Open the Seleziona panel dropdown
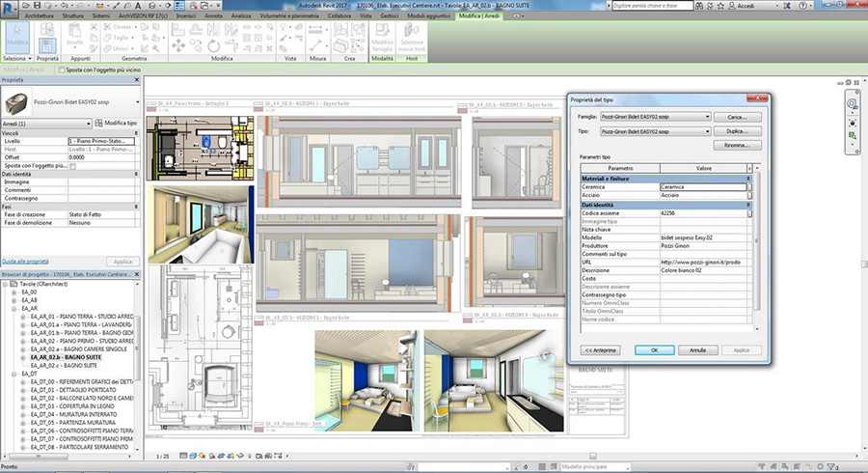The height and width of the screenshot is (473, 868). [x=16, y=58]
